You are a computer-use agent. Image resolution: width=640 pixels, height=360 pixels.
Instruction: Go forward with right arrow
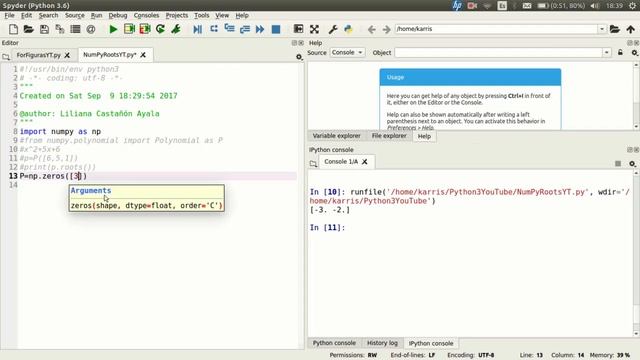[x=386, y=29]
